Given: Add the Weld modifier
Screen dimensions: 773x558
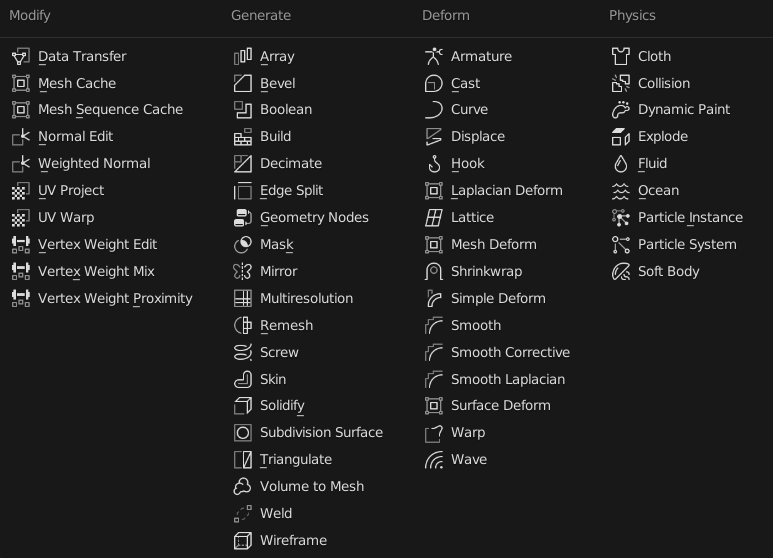Looking at the screenshot, I should click(263, 514).
